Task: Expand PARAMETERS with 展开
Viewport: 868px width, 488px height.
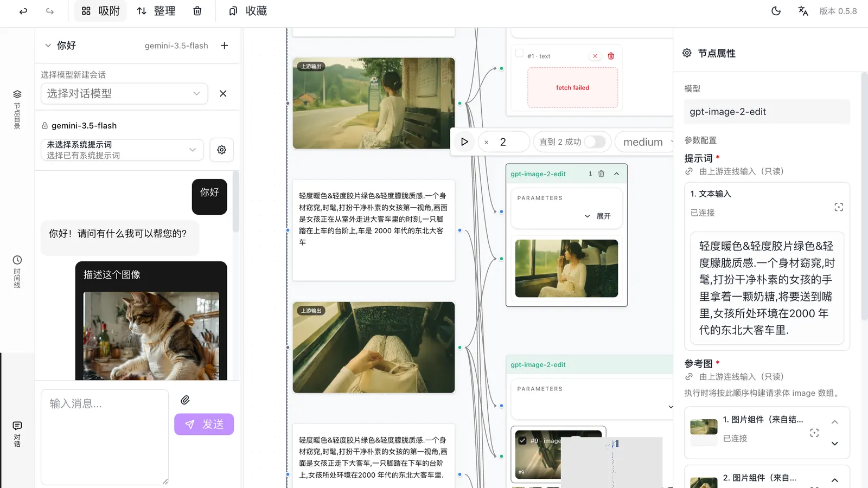Action: click(x=598, y=216)
